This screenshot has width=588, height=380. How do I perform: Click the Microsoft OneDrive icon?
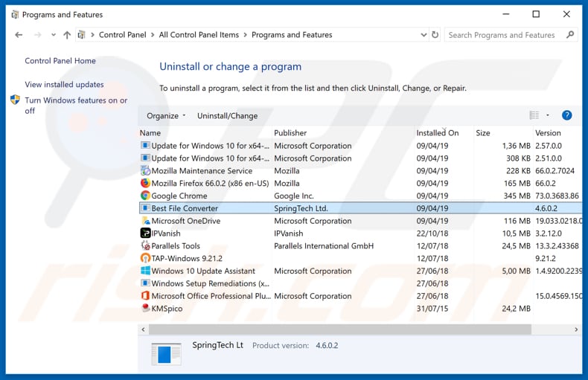[145, 221]
